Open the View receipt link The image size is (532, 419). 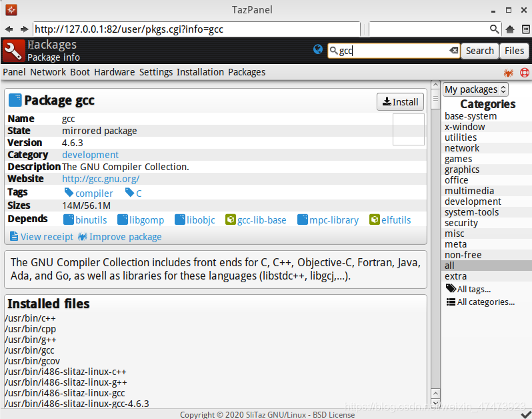click(x=47, y=237)
